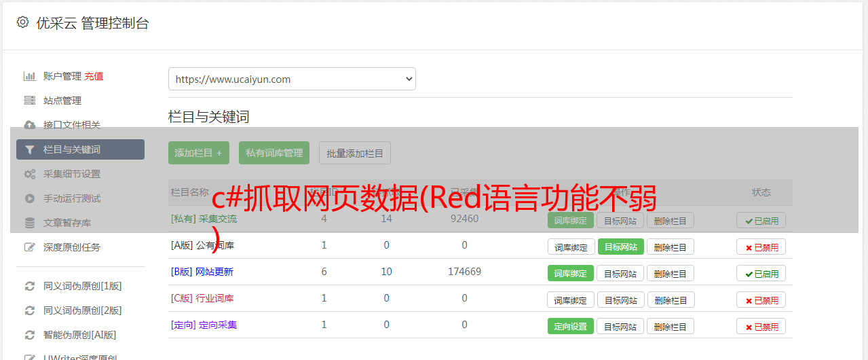The width and height of the screenshot is (868, 360).
Task: Open the [私有] 采集交流 column name
Action: coord(204,219)
